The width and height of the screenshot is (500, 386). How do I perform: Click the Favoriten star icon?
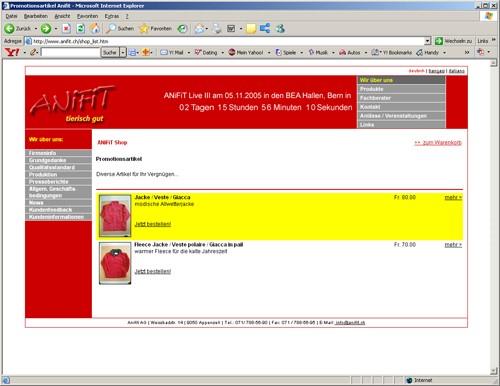(144, 29)
